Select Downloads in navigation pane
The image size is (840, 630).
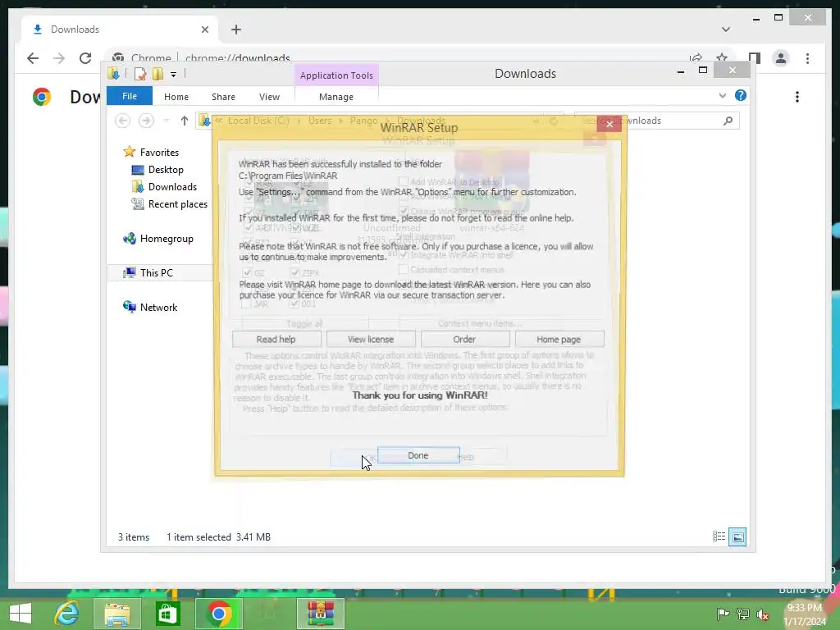coord(172,186)
